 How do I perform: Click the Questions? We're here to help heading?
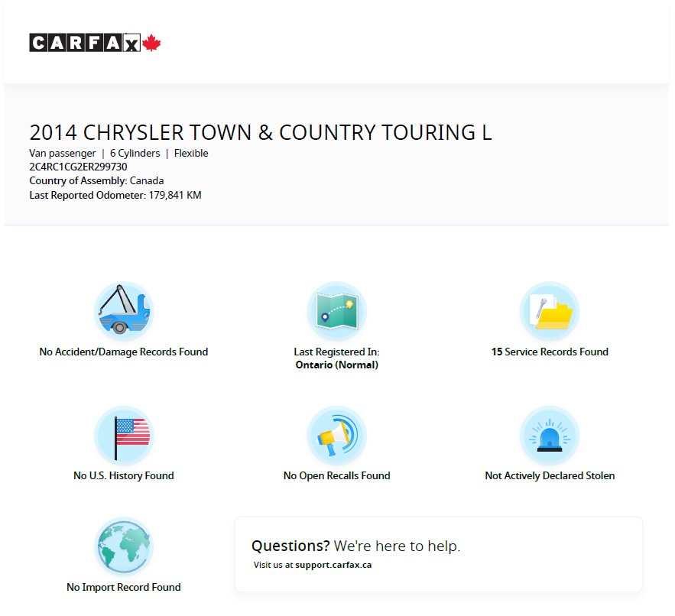355,546
